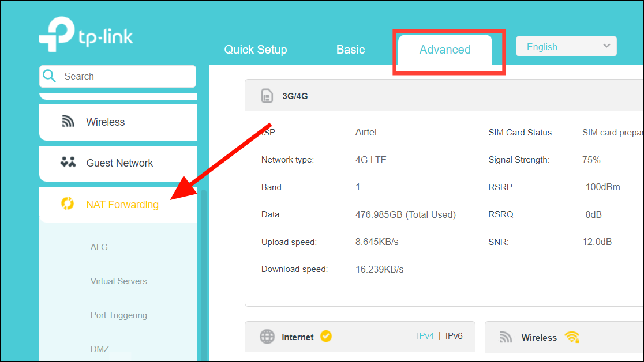Click the Wireless panel heading
This screenshot has height=362, width=644.
pyautogui.click(x=539, y=337)
